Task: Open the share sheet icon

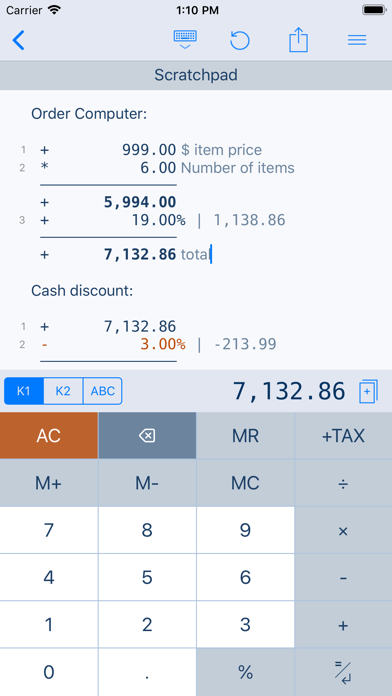Action: click(298, 40)
